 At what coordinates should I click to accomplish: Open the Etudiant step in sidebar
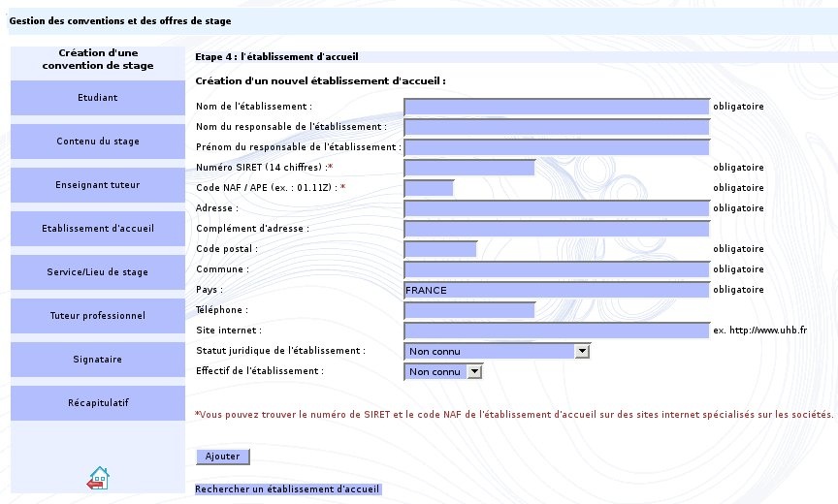point(97,98)
